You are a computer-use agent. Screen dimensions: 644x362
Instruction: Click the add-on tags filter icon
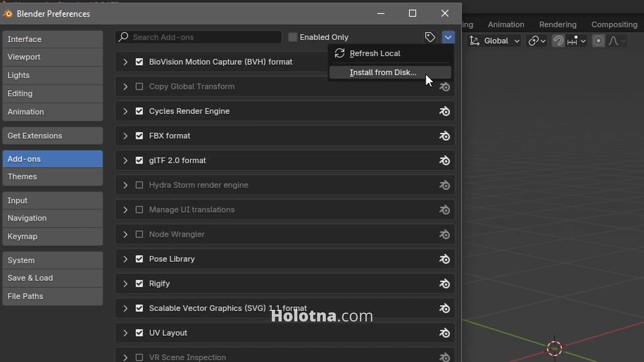(x=430, y=37)
